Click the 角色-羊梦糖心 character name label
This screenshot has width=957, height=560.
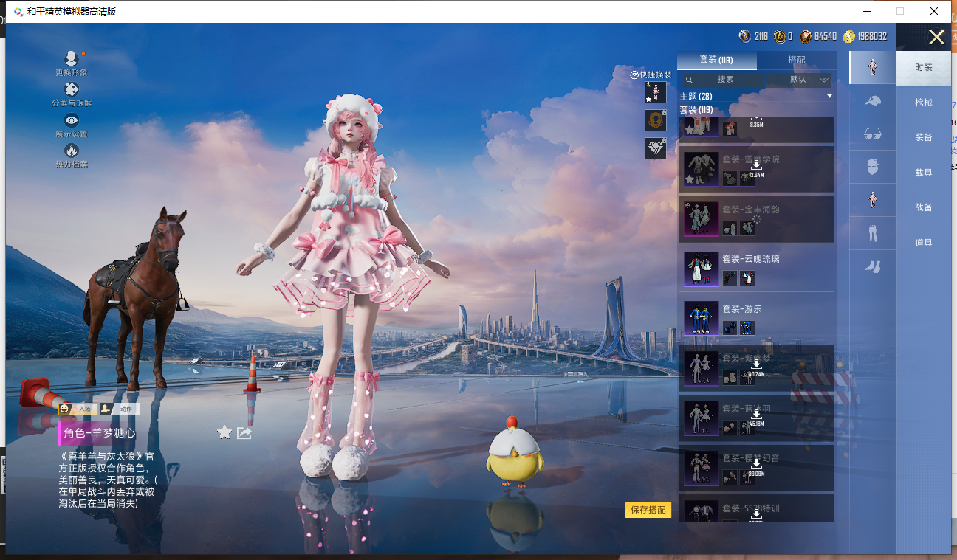(100, 433)
